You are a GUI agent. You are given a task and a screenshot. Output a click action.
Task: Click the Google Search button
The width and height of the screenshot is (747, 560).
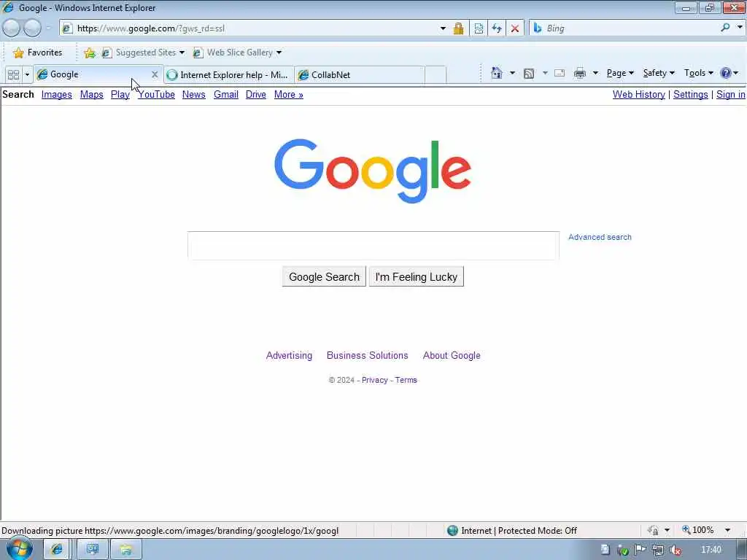[324, 276]
